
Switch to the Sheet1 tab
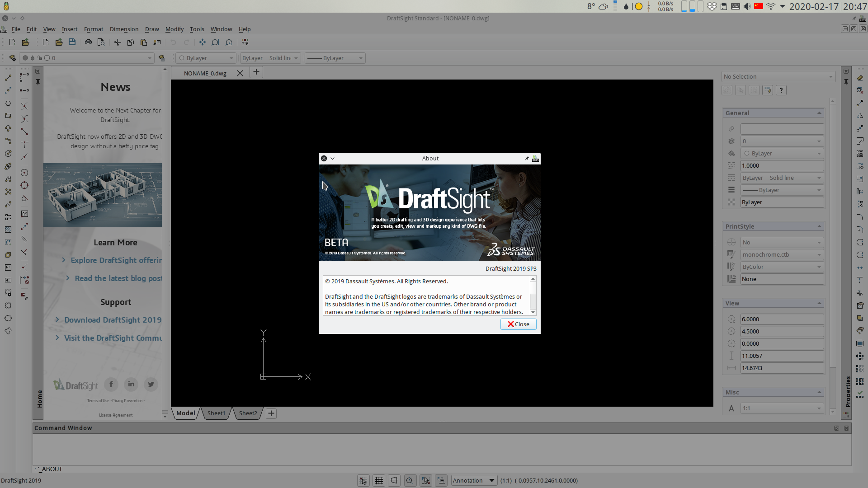pos(216,413)
